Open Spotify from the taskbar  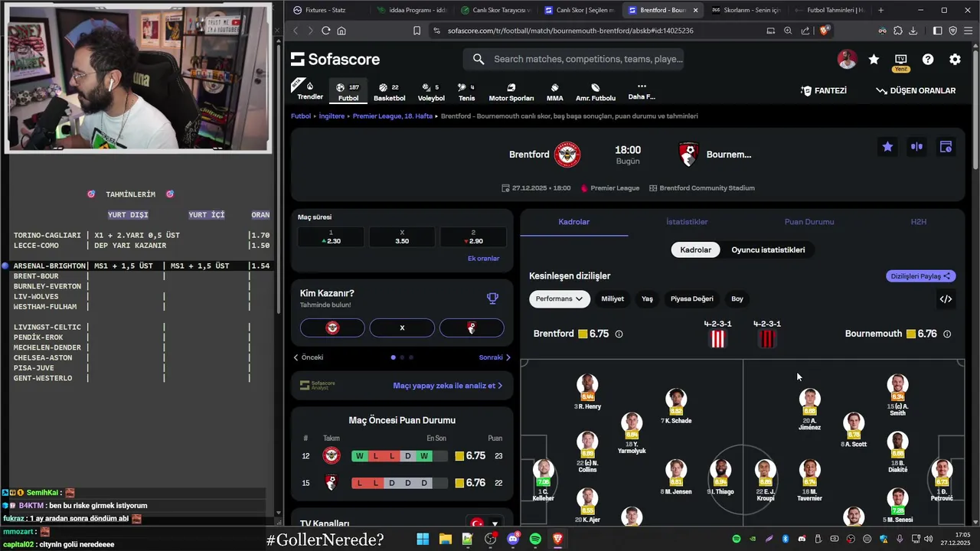pos(535,540)
